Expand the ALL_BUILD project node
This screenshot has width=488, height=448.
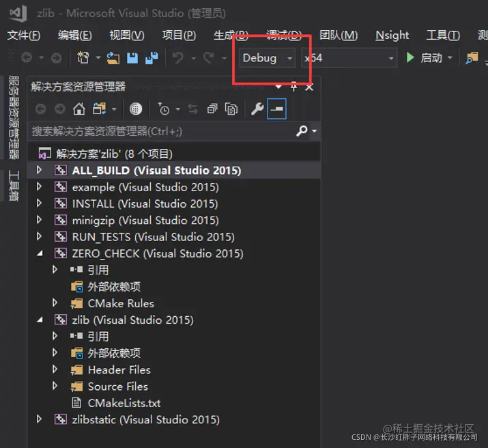click(39, 170)
